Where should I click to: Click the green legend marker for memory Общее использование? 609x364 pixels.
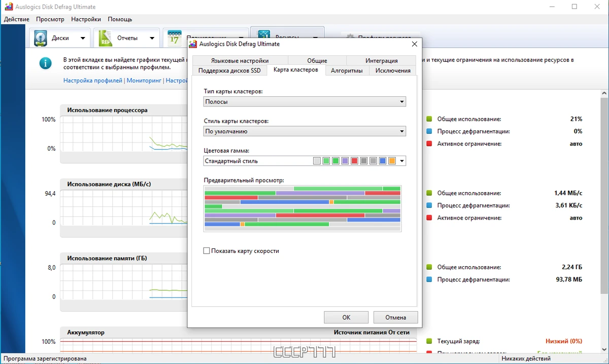click(429, 267)
